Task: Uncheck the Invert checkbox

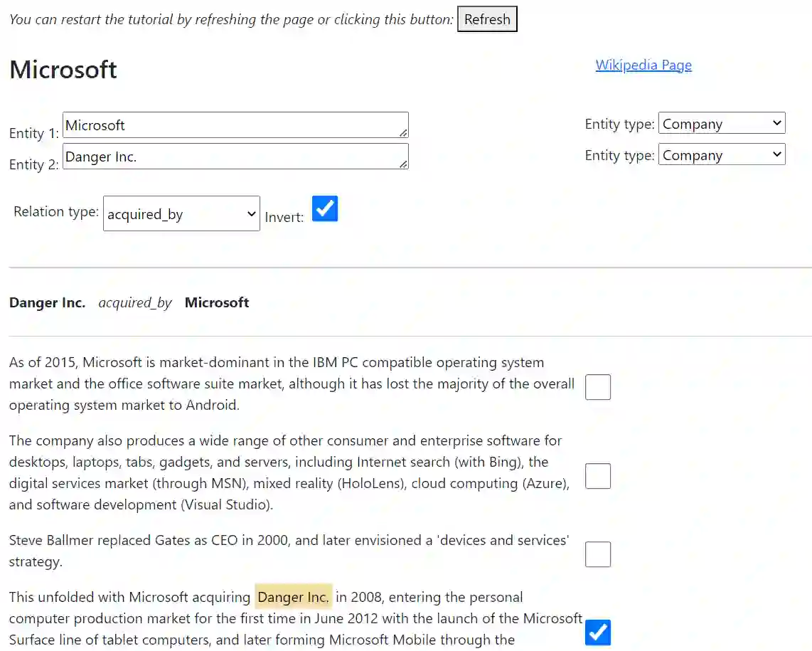Action: [325, 209]
